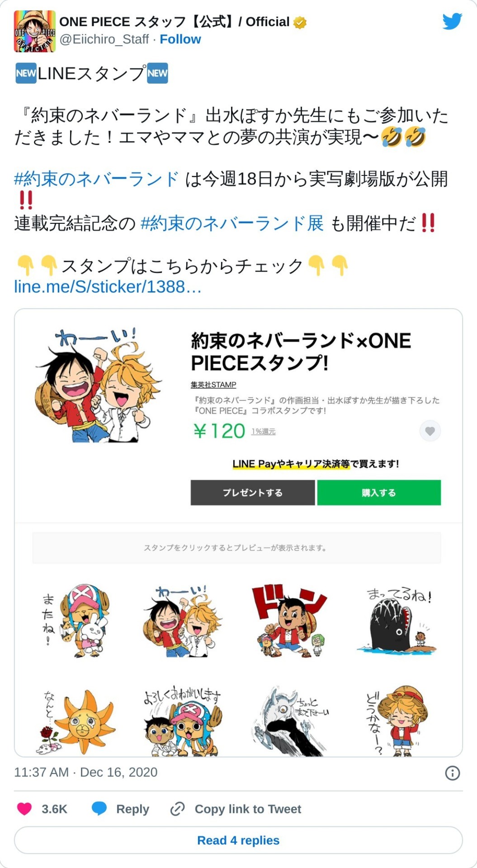Favorite the sticker set with the heart button
The width and height of the screenshot is (477, 868).
[430, 431]
